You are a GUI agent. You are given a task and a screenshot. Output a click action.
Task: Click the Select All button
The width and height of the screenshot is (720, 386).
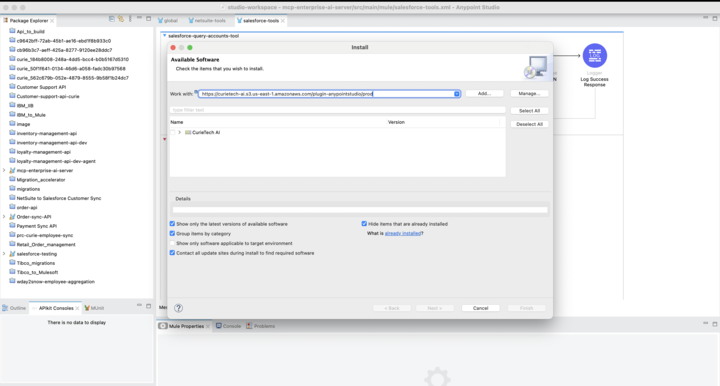529,111
